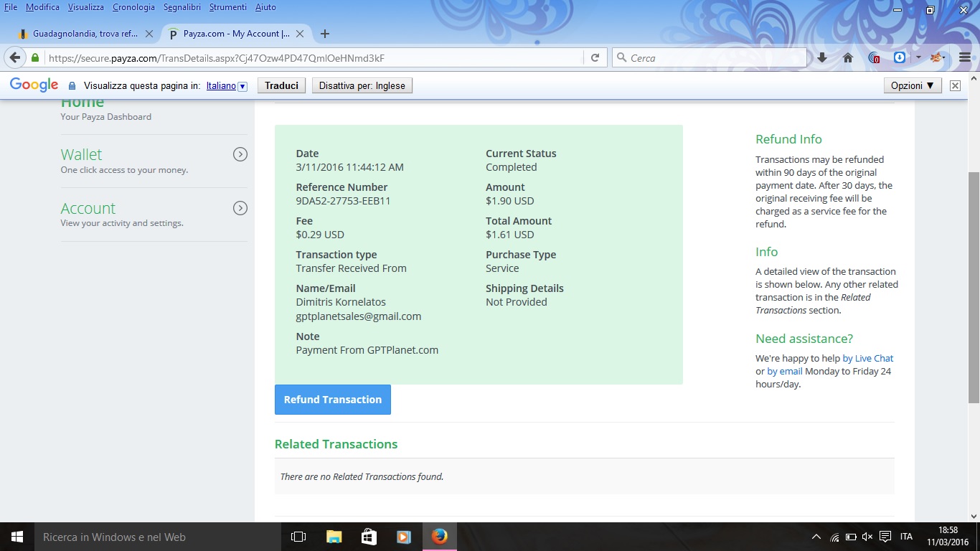
Task: Expand the Account section arrow
Action: [240, 208]
